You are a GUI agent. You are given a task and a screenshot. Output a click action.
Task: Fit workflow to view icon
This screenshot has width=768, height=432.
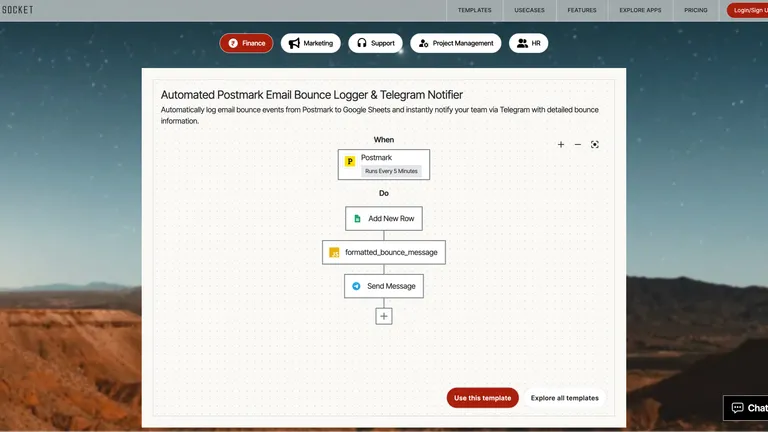tap(595, 144)
